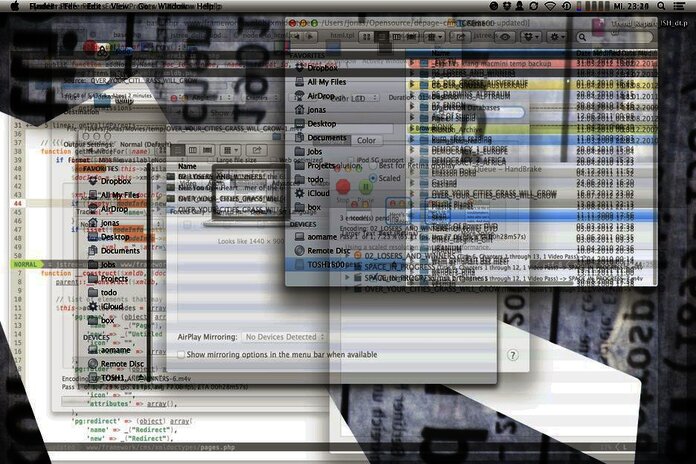Click Share icon in background Finder window toolbar
This screenshot has width=696, height=464.
pyautogui.click(x=257, y=150)
